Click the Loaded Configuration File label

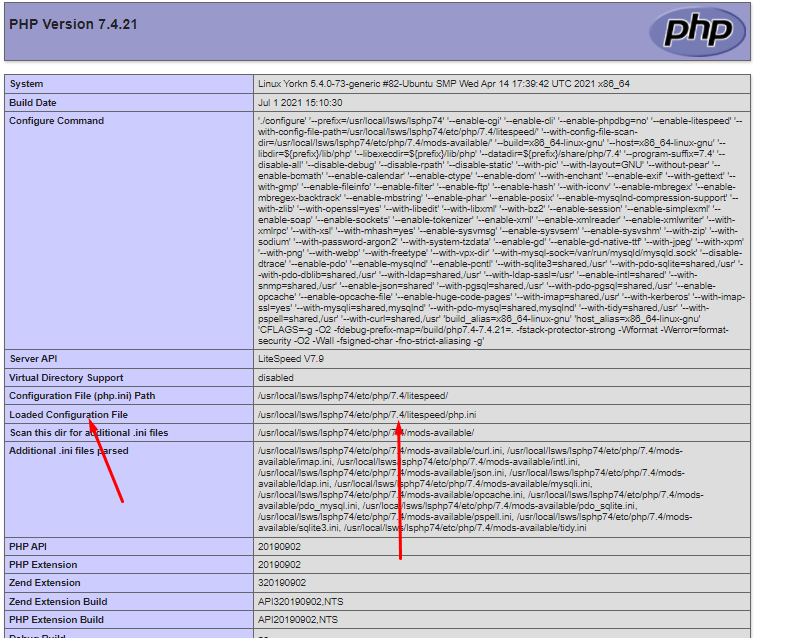tap(68, 414)
